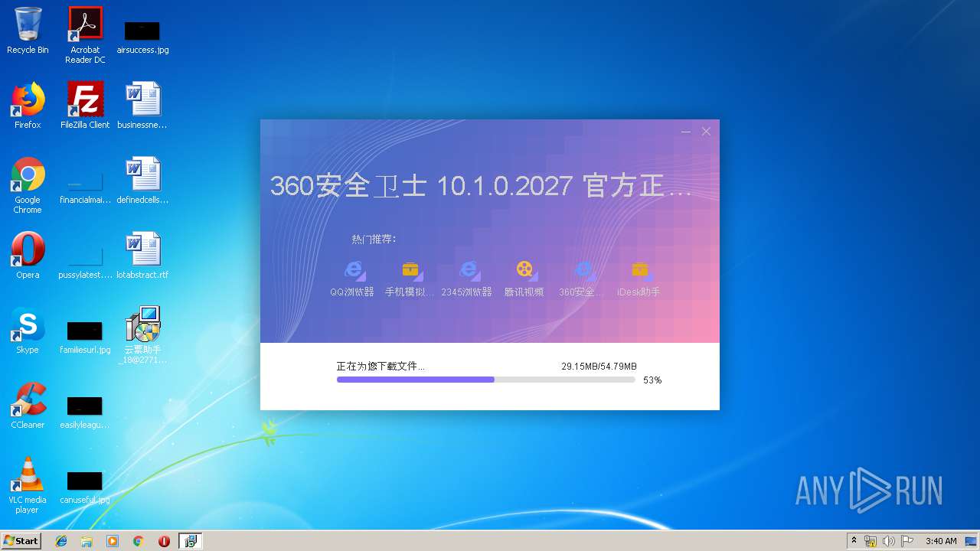Open the Recycle Bin desktop icon
The width and height of the screenshot is (980, 551).
tap(28, 31)
